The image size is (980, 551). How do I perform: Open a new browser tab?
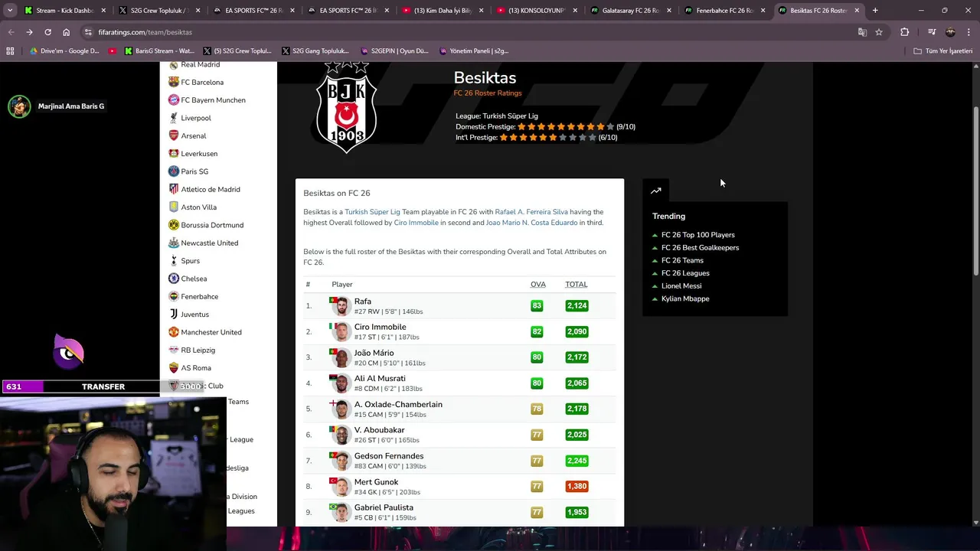click(x=875, y=11)
